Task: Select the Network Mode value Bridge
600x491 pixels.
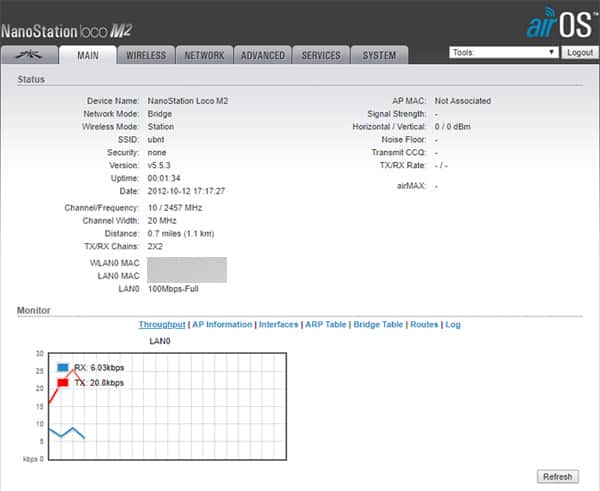Action: tap(160, 114)
